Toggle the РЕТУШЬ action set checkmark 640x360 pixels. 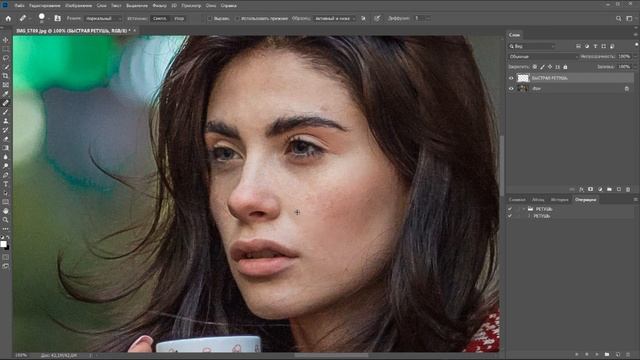point(509,209)
